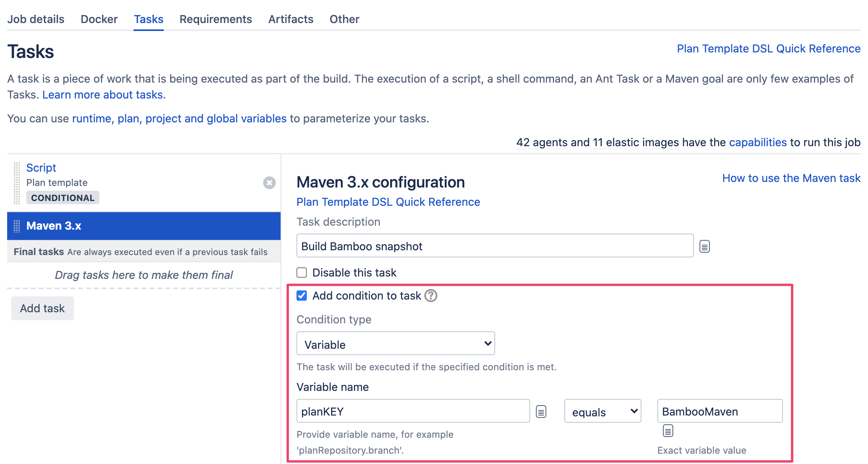Grab the drag handle of the Script task
This screenshot has width=868, height=464.
click(17, 183)
